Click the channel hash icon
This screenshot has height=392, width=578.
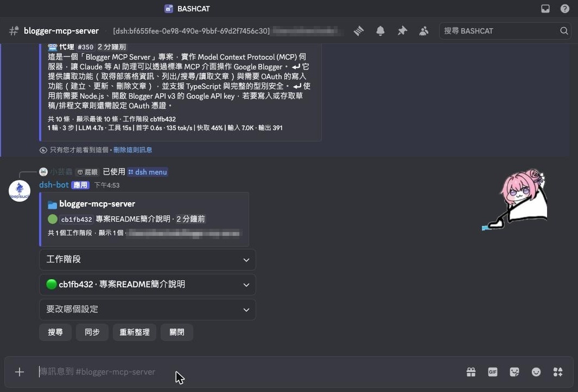point(14,31)
